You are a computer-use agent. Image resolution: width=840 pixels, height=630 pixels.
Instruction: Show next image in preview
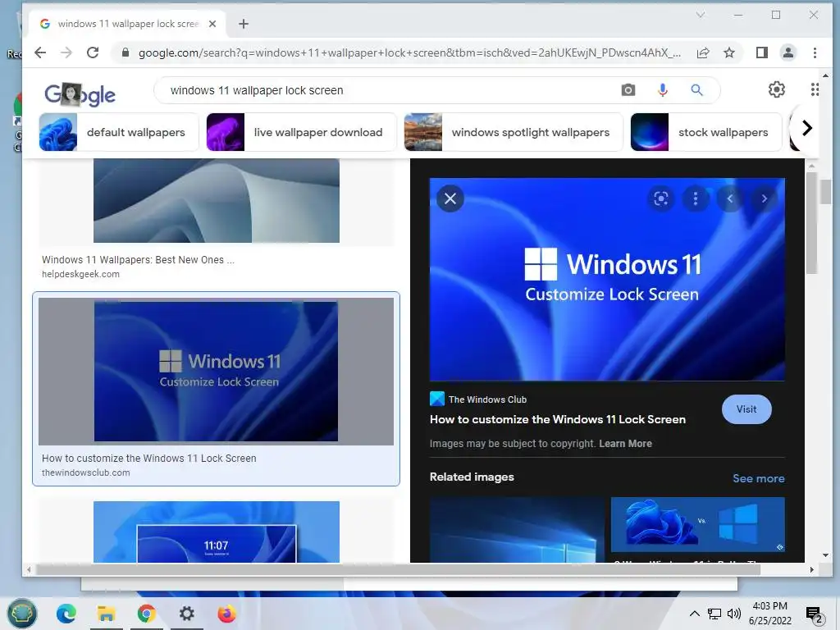[x=764, y=199]
